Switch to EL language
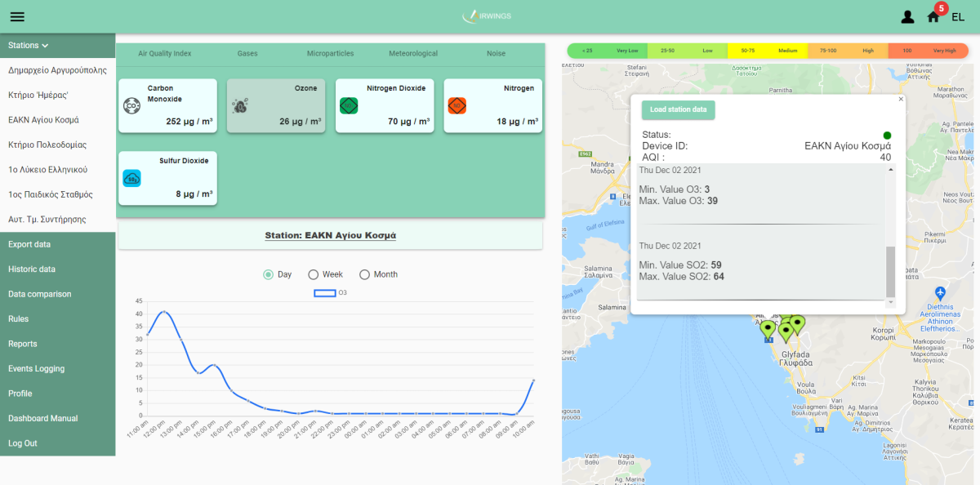 click(958, 16)
